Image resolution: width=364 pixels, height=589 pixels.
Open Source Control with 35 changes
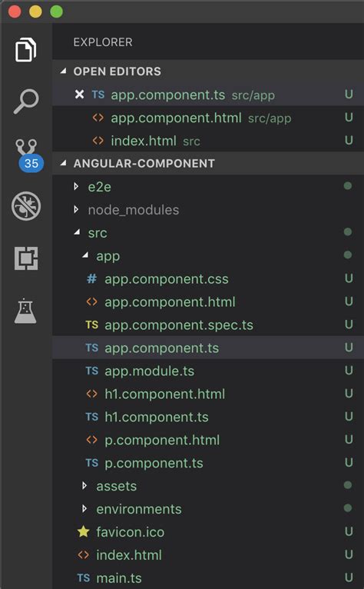(28, 155)
